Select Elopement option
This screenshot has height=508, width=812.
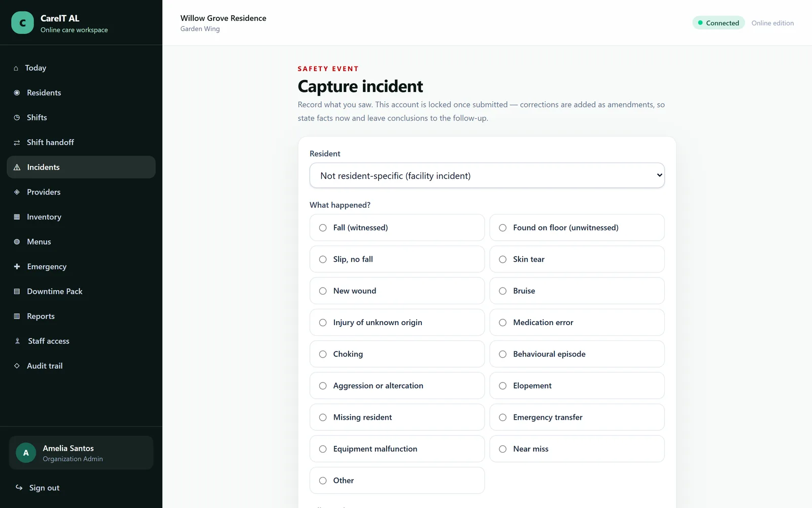pos(577,386)
